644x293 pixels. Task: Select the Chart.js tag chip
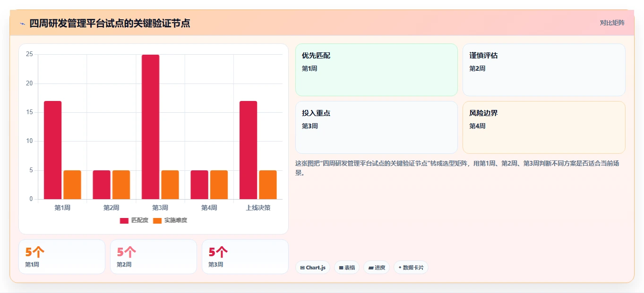click(x=313, y=268)
